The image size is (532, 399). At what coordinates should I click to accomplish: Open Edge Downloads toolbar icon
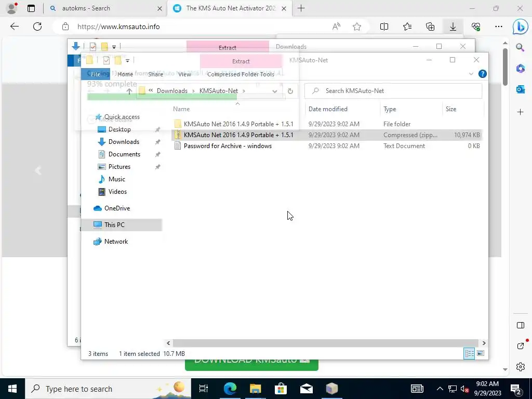[453, 26]
